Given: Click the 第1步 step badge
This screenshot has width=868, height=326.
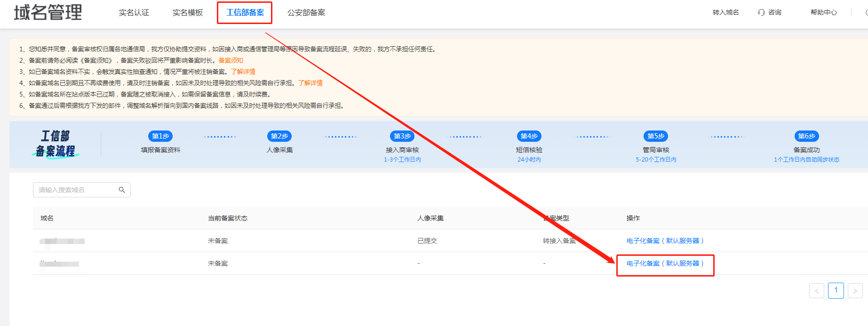Looking at the screenshot, I should coord(160,136).
